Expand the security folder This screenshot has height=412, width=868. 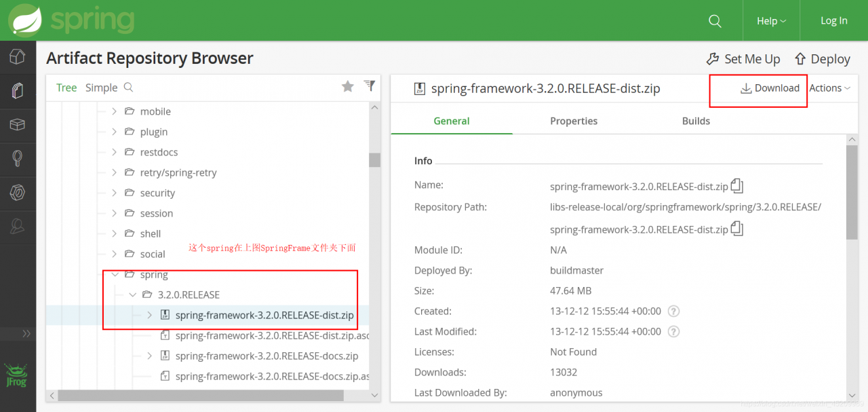[x=115, y=193]
